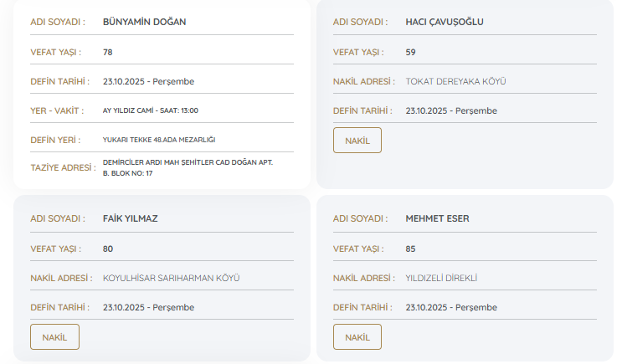Click the age value 59

coord(410,52)
